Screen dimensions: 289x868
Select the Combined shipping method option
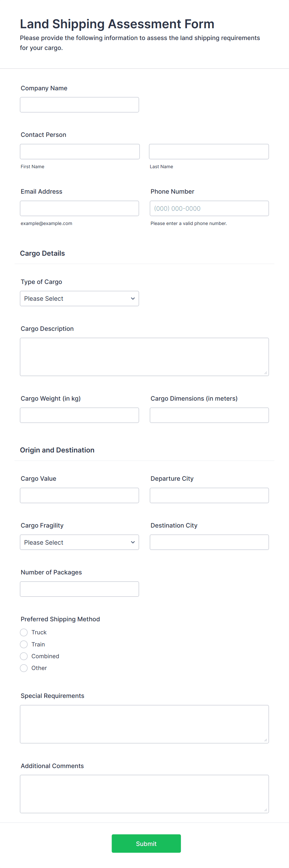(x=24, y=656)
